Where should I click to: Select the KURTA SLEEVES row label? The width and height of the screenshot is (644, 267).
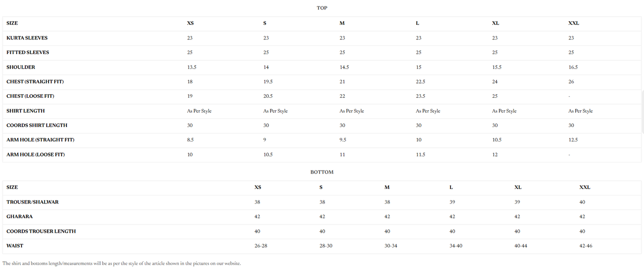[27, 38]
